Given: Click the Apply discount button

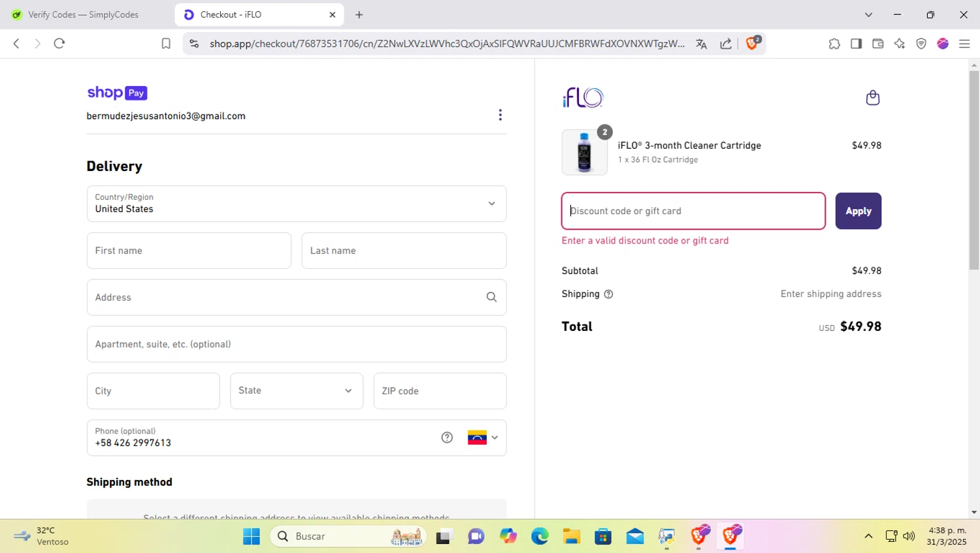Looking at the screenshot, I should (858, 211).
